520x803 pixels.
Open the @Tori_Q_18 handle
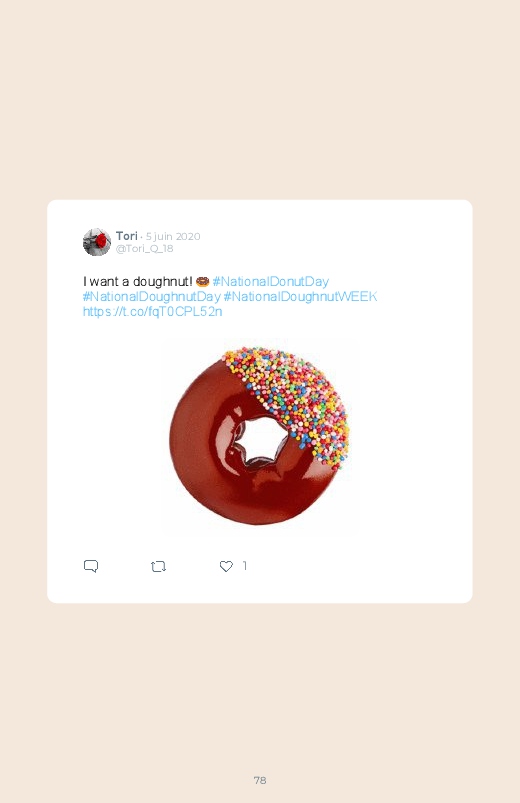144,249
